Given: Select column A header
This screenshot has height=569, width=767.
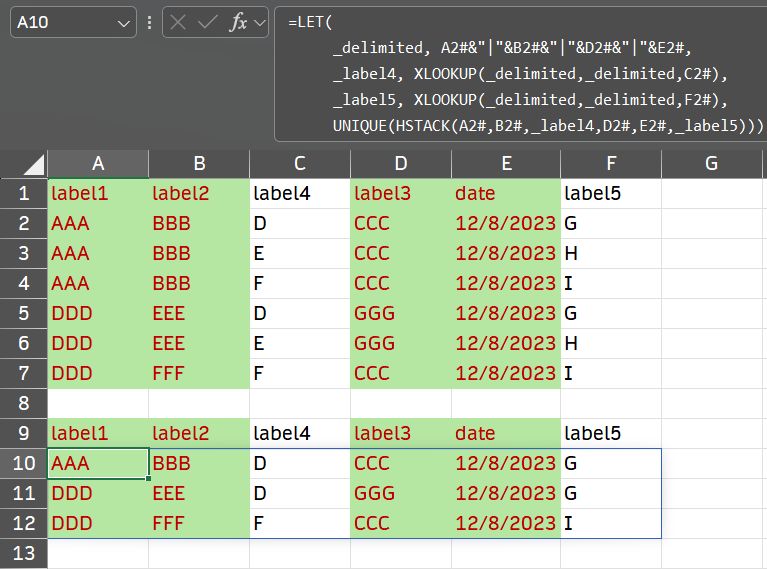Looking at the screenshot, I should [98, 163].
